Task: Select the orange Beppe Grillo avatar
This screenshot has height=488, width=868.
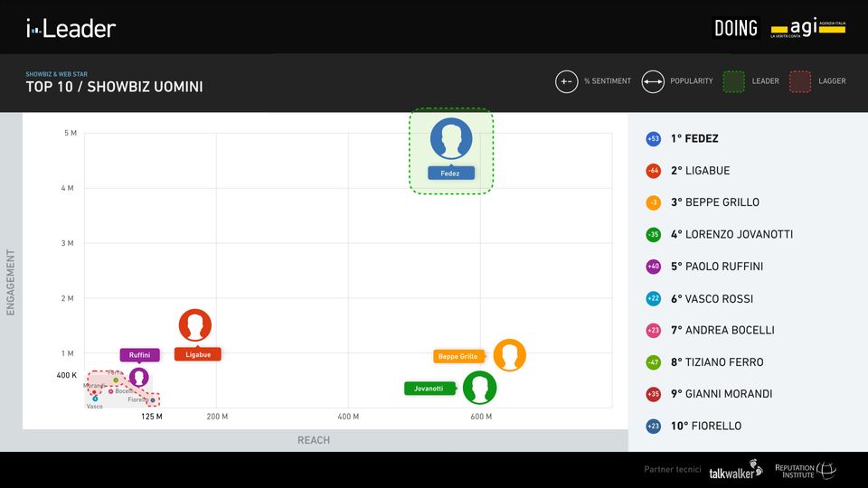Action: [x=510, y=355]
